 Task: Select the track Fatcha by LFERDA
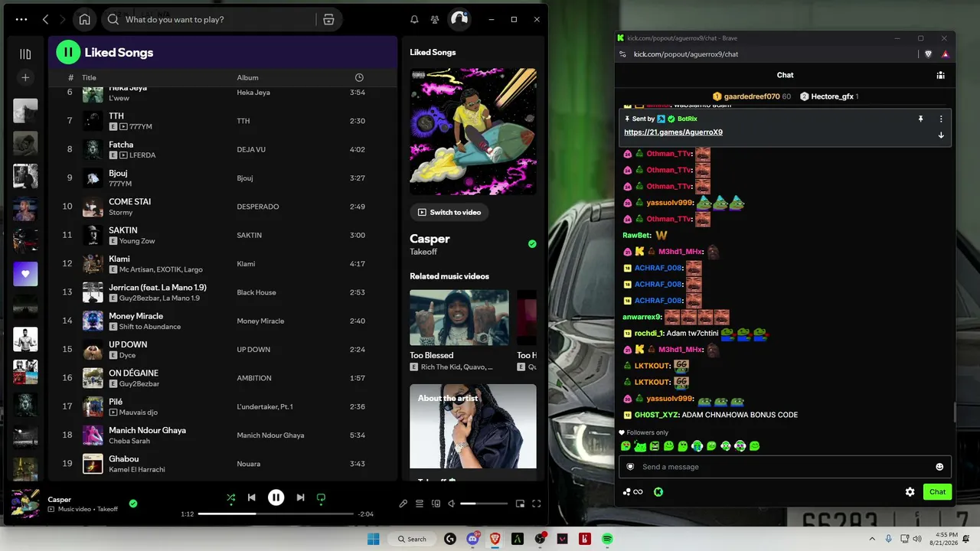click(x=223, y=149)
